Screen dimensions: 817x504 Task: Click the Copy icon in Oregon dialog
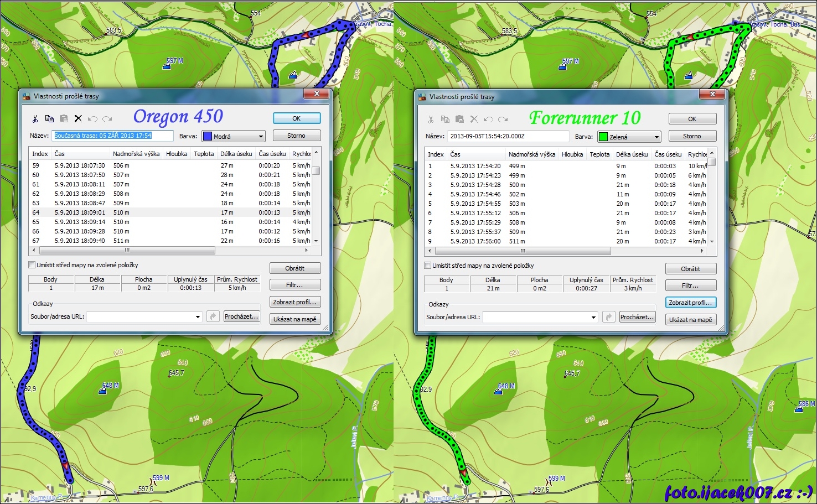click(x=49, y=118)
